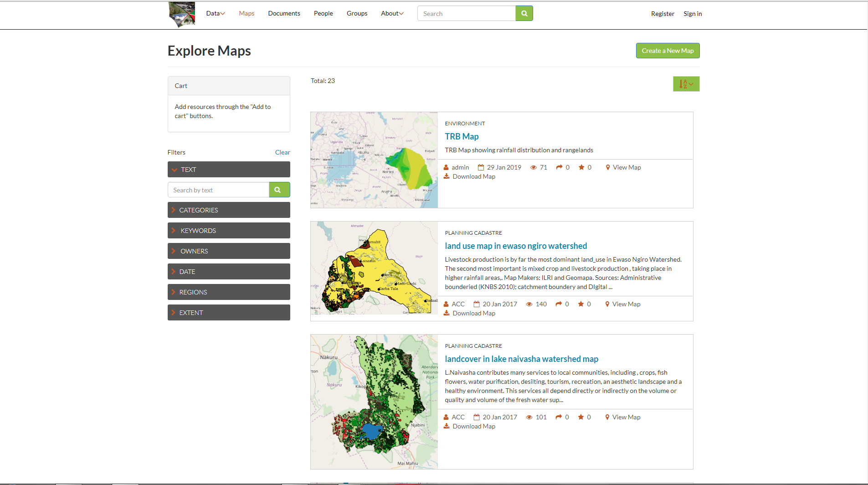Switch to the Documents section
The height and width of the screenshot is (485, 868).
284,13
